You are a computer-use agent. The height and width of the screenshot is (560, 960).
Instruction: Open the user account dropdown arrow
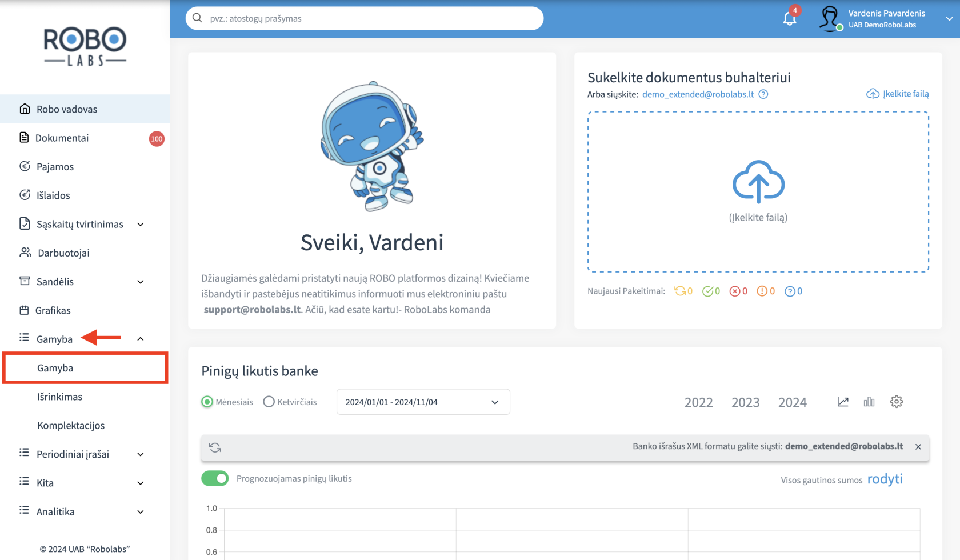coord(949,19)
